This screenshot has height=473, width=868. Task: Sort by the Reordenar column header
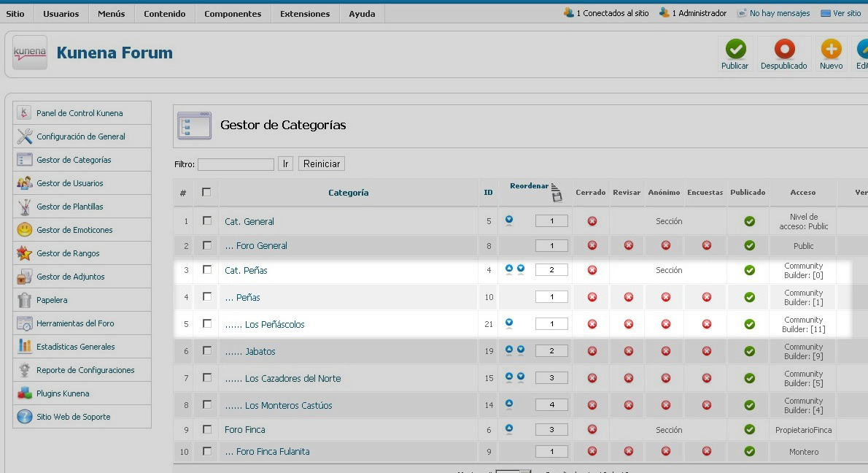[x=530, y=186]
